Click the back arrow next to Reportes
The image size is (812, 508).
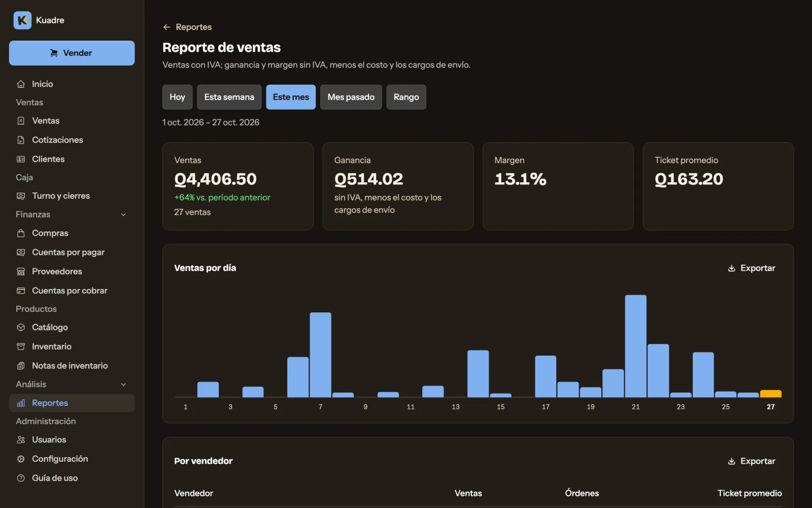(166, 27)
